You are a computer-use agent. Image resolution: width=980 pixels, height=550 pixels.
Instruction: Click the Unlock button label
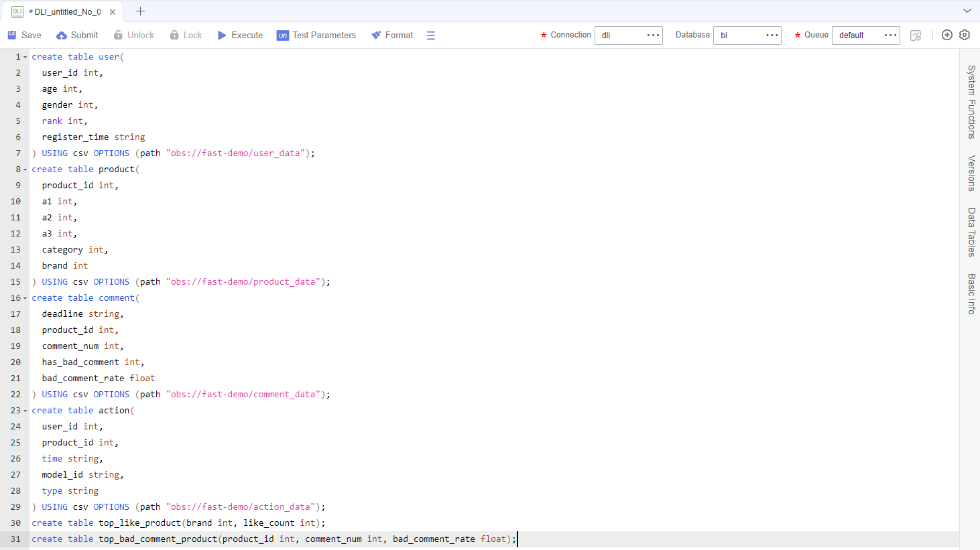coord(141,36)
